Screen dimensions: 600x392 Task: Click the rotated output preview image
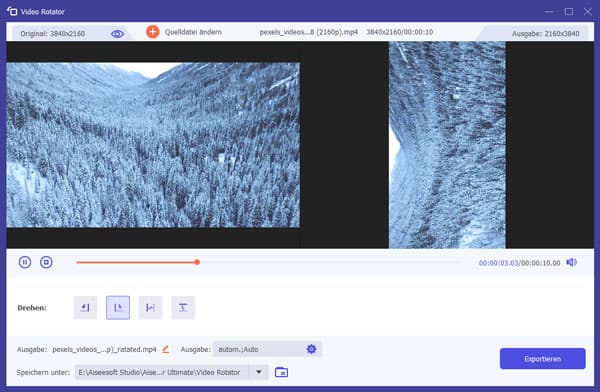coord(447,145)
